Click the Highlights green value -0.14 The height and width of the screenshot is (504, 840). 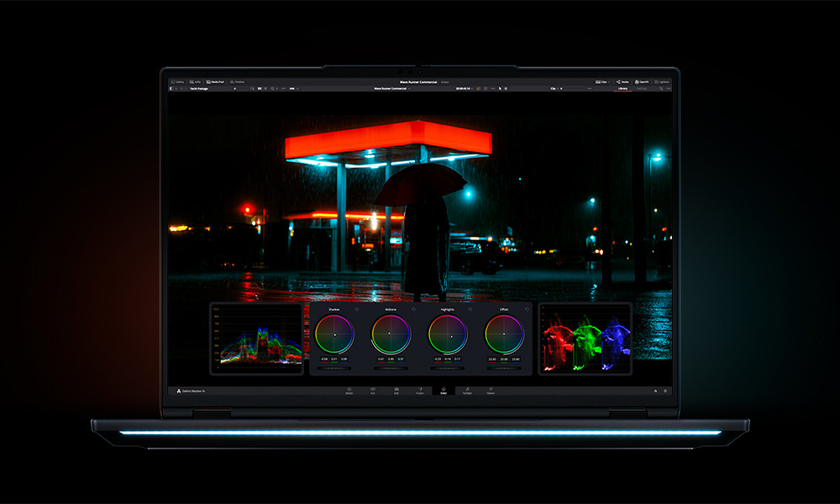[x=448, y=359]
